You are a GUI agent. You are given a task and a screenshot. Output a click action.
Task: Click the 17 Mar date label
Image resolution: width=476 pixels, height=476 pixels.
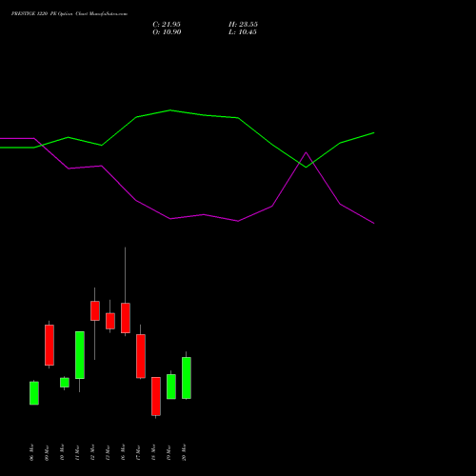click(x=138, y=452)
